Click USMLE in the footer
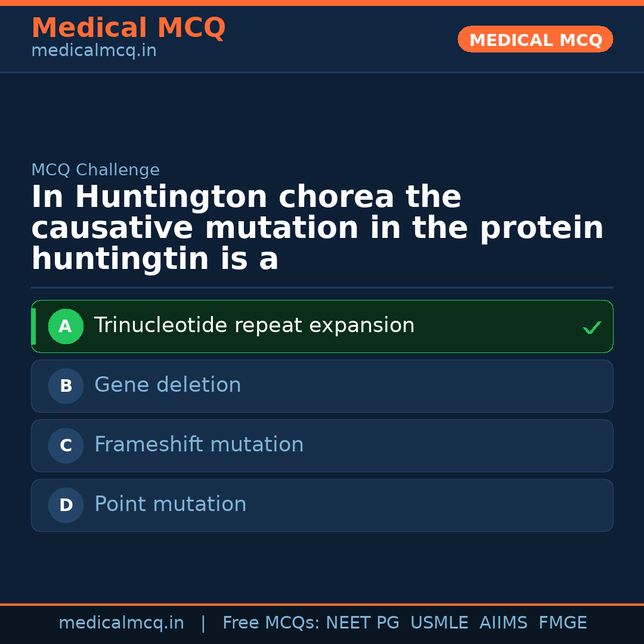 [439, 623]
